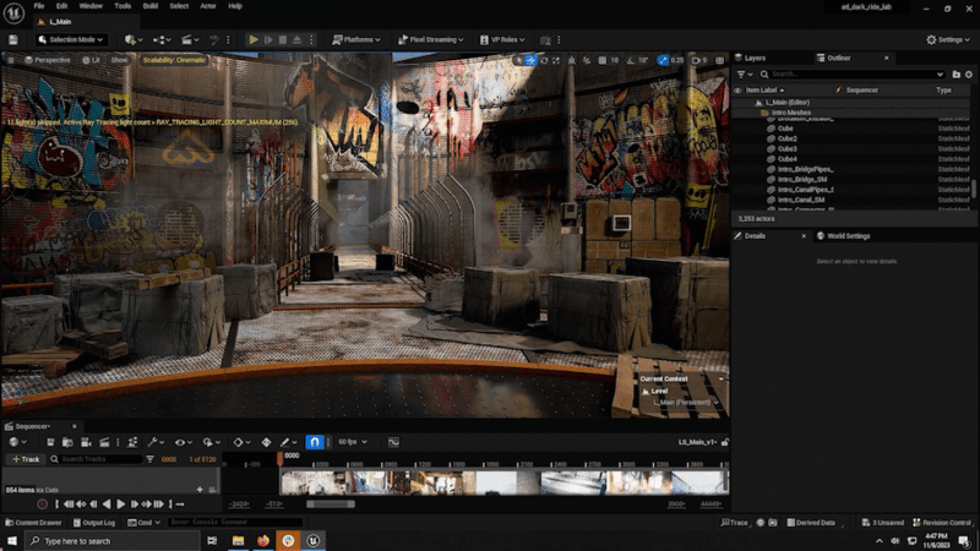The height and width of the screenshot is (551, 980).
Task: Open the Sequencer playback options eye icon
Action: point(181,442)
